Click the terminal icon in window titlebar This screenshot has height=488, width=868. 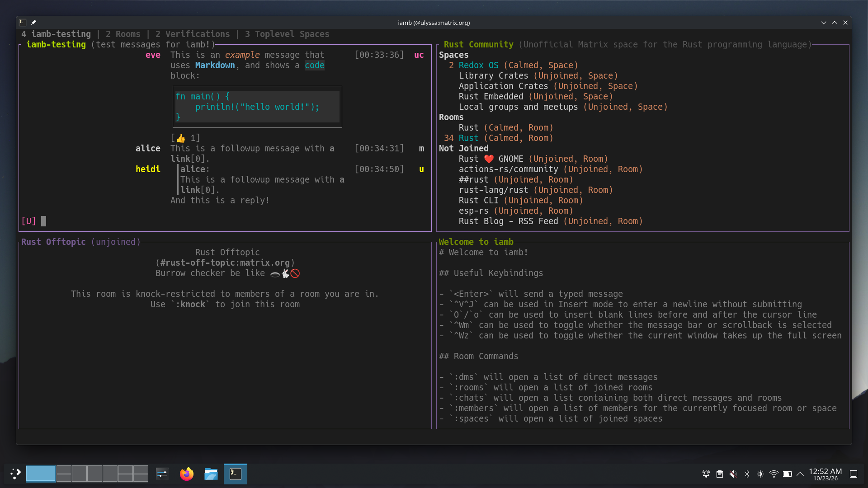pos(23,23)
